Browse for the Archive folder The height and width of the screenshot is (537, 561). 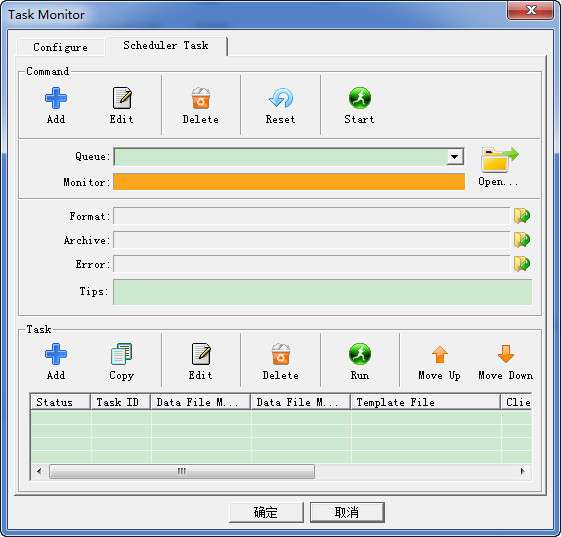click(522, 240)
